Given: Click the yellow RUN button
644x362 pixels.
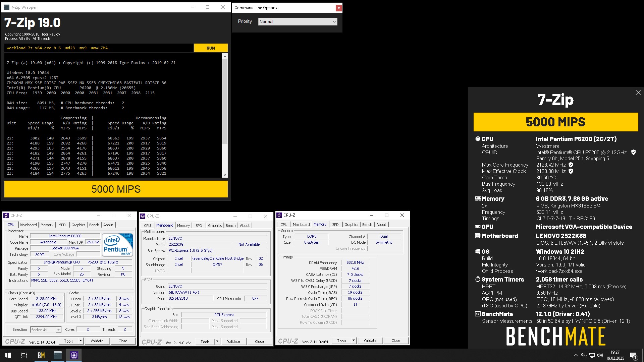Looking at the screenshot, I should pyautogui.click(x=211, y=48).
